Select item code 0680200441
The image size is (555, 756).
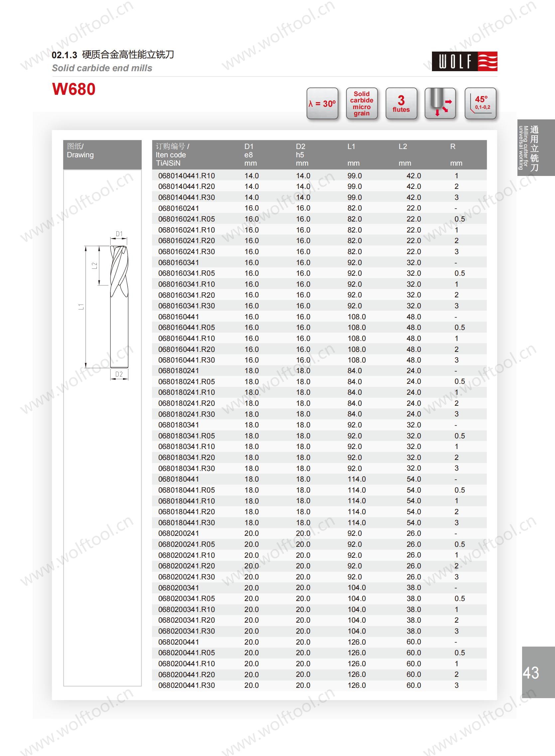[178, 642]
